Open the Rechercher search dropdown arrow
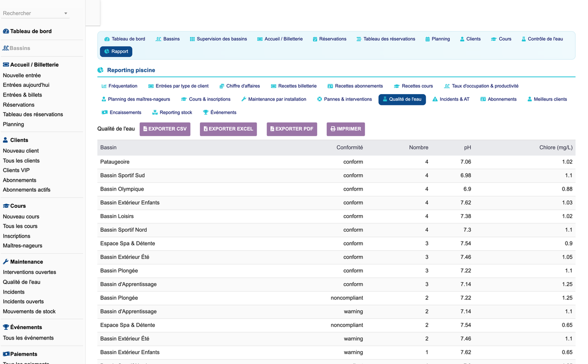 coord(66,14)
